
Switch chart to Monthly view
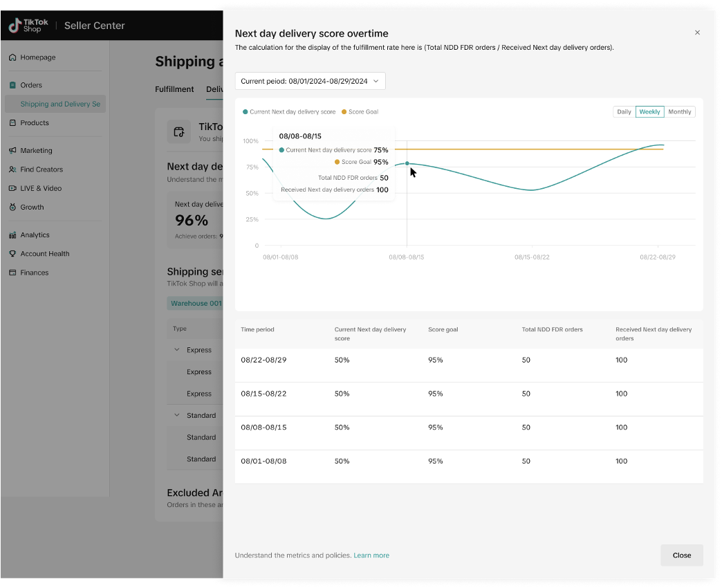679,112
